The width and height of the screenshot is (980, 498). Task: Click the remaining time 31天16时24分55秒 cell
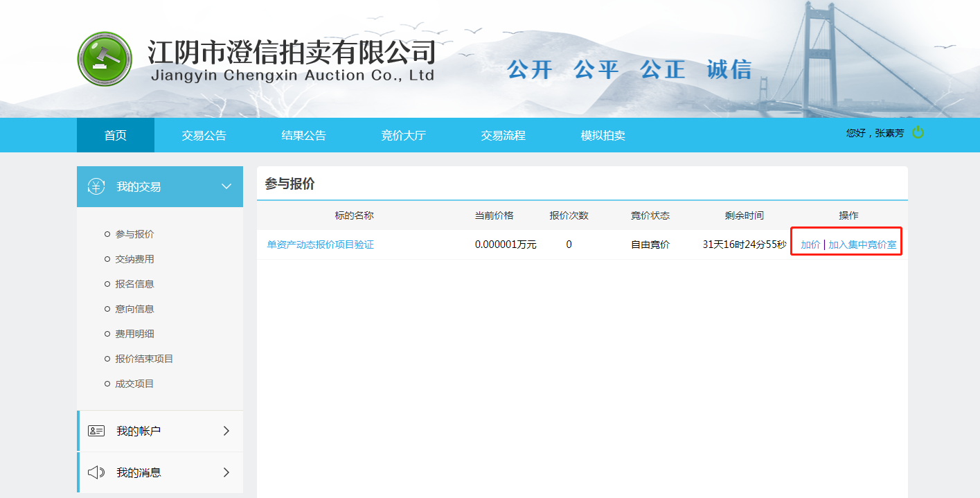745,244
